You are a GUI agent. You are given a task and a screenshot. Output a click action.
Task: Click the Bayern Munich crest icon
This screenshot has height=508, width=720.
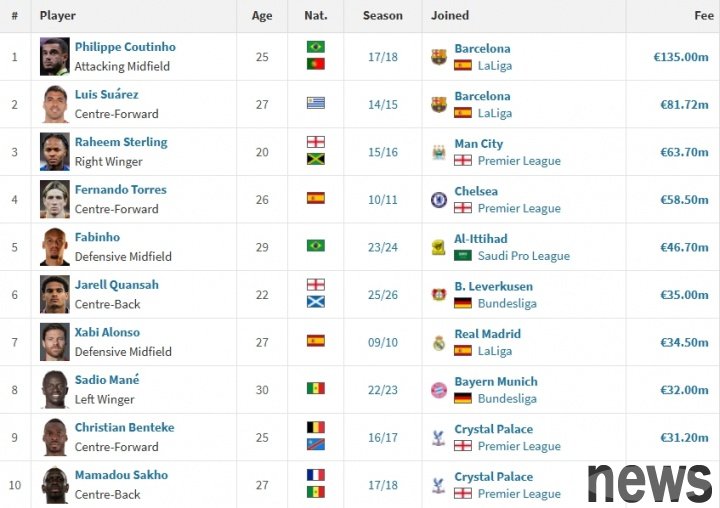click(x=439, y=390)
